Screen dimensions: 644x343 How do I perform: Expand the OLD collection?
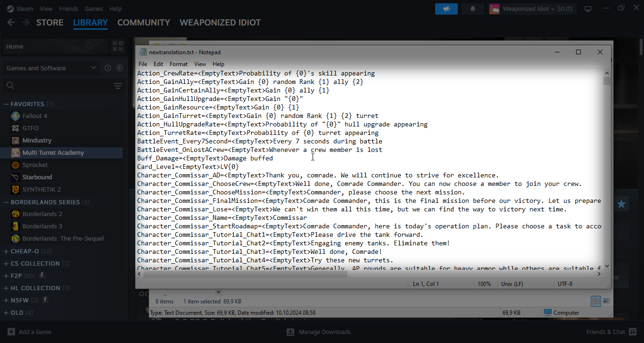pos(6,312)
